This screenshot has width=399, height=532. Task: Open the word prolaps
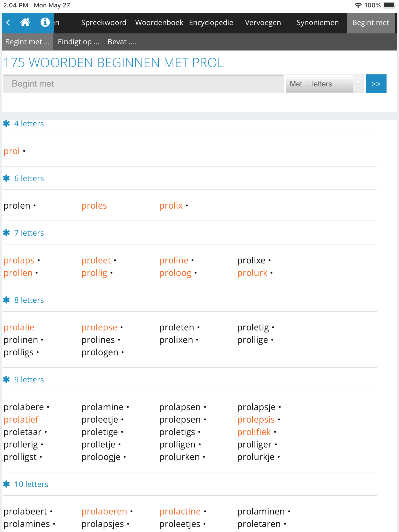pyautogui.click(x=19, y=261)
